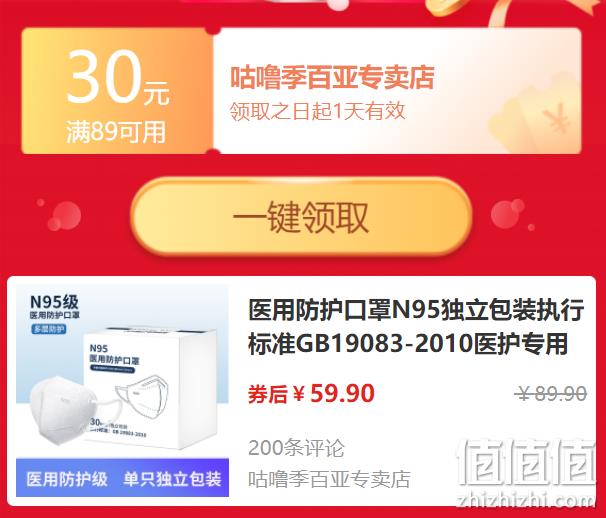Screen dimensions: 606x518
Task: Open the 医用防护口罩N95 product title
Action: [416, 327]
